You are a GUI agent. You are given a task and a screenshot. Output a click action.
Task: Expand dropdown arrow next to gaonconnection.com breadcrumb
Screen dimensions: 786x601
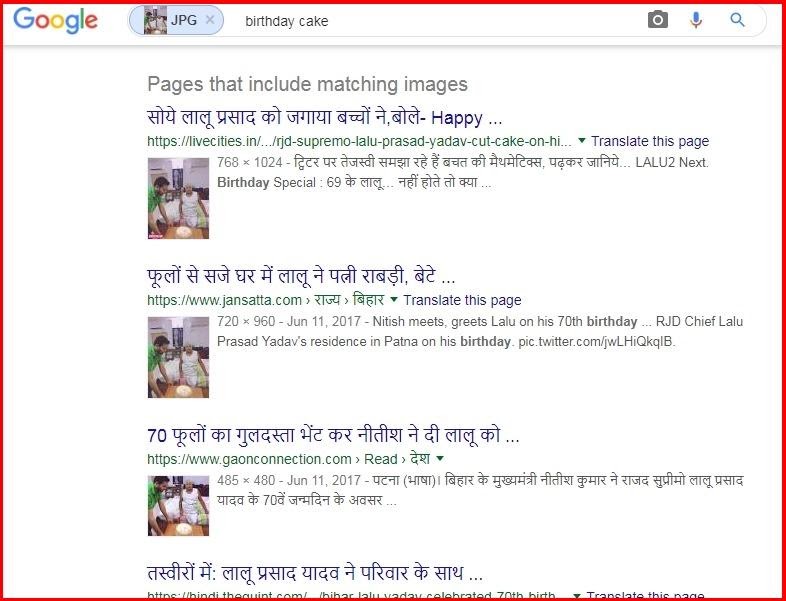tap(440, 458)
